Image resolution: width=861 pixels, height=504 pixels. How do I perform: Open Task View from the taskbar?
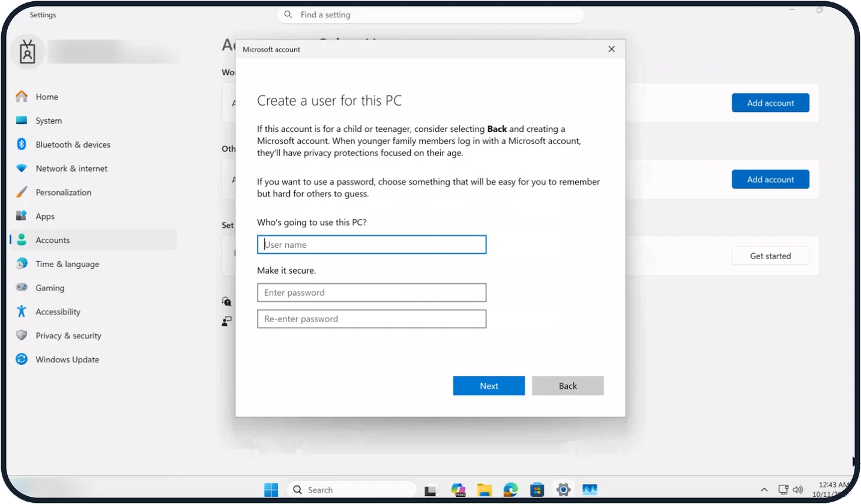point(431,490)
